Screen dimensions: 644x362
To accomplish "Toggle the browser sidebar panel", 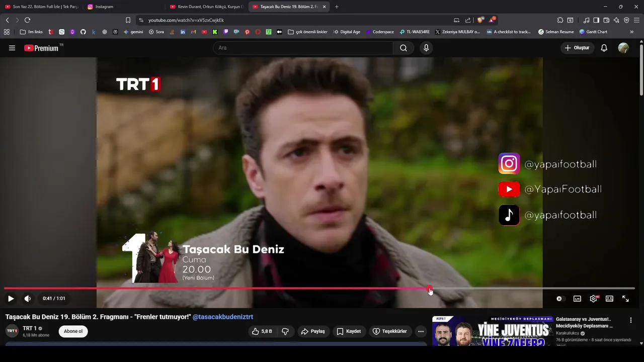I will coord(596,20).
